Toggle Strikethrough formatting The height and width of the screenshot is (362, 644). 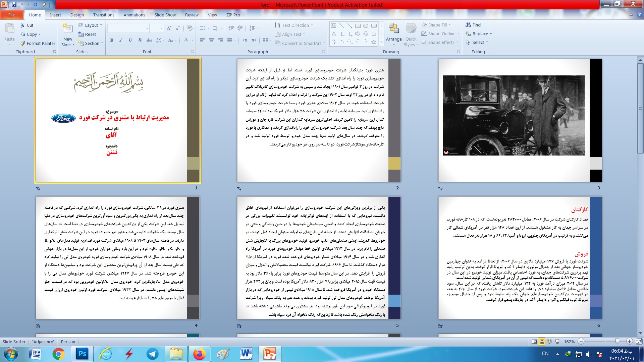pos(149,40)
